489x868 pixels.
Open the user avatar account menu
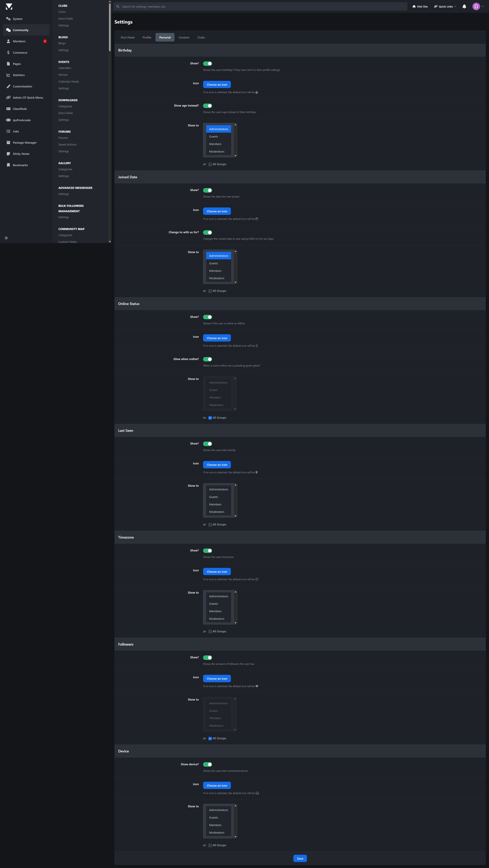click(x=476, y=6)
